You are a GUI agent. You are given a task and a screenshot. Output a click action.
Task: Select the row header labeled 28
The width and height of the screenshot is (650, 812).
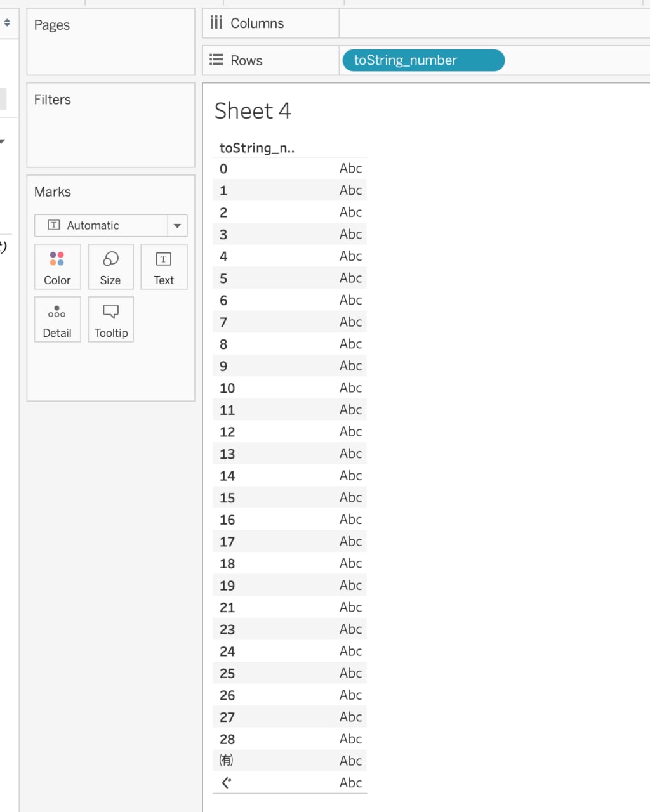pos(227,739)
